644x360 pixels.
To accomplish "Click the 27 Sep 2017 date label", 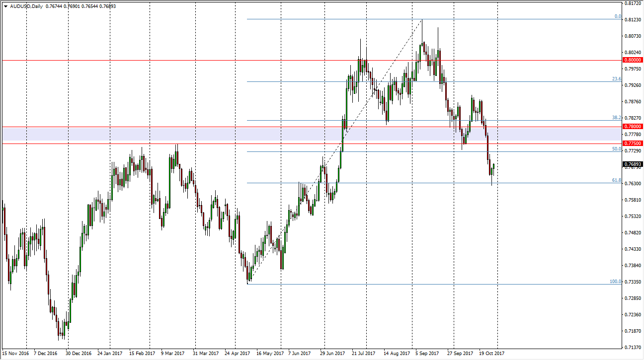I will pyautogui.click(x=460, y=354).
